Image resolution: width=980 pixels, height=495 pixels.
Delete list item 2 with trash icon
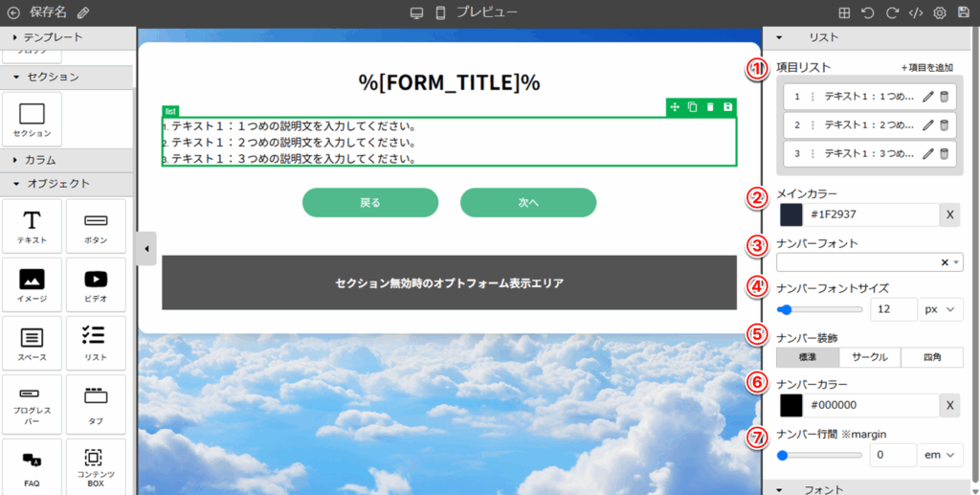944,125
